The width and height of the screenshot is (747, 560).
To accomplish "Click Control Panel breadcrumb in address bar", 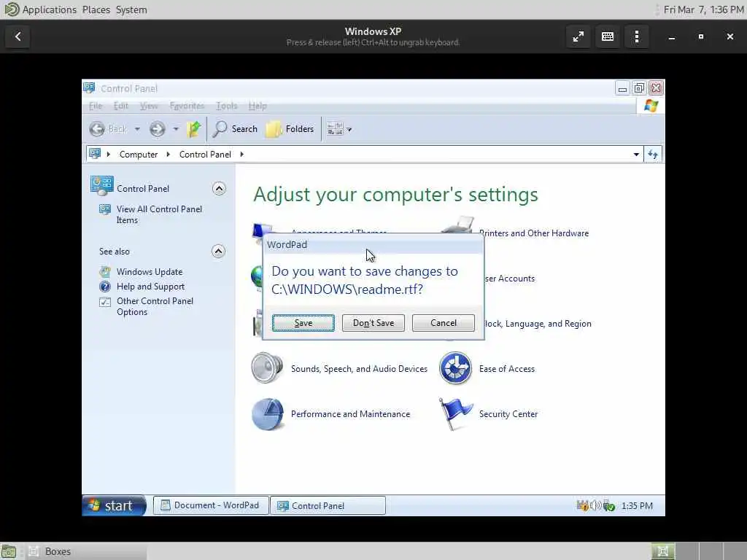I will (205, 155).
